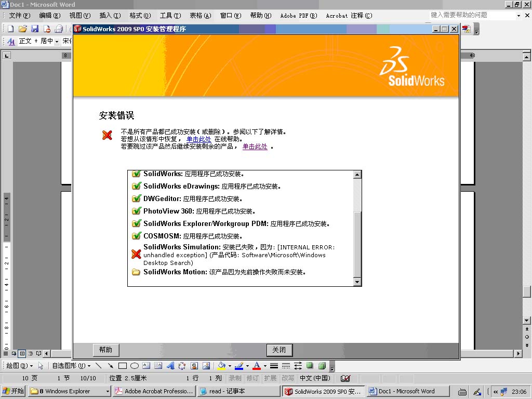Viewport: 532px width, 399px height.
Task: Create a new blank Word document
Action: [10, 29]
